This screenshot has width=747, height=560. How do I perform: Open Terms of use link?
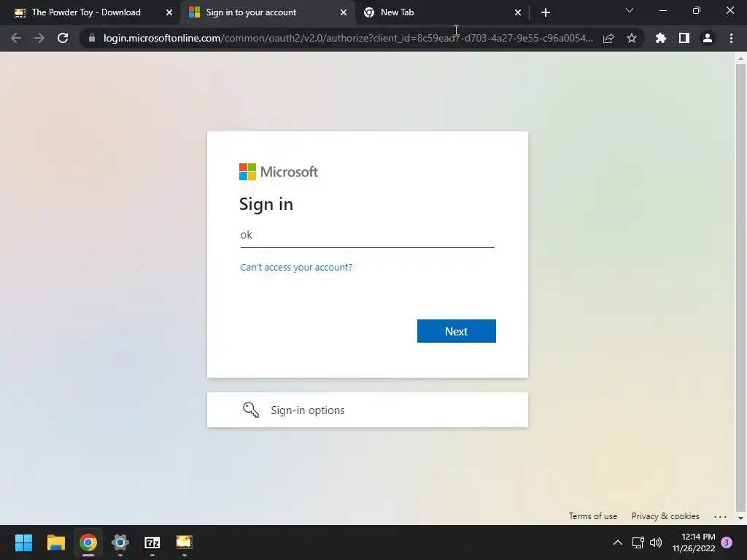592,516
